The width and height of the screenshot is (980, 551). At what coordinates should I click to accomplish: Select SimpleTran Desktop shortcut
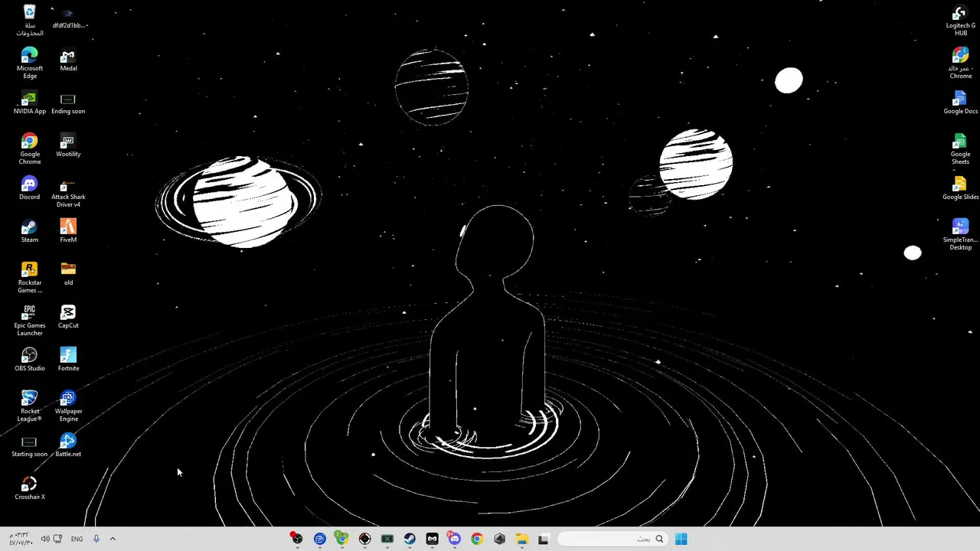tap(960, 234)
